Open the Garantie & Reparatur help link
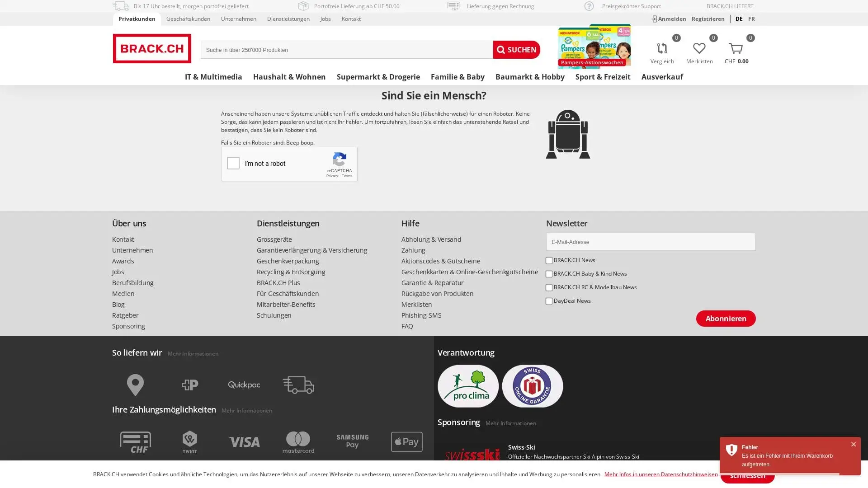The height and width of the screenshot is (488, 868). [433, 283]
